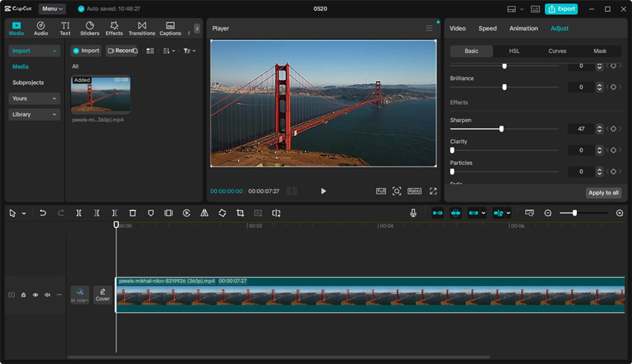The width and height of the screenshot is (632, 364).
Task: Open the track more options ellipsis
Action: pyautogui.click(x=59, y=295)
